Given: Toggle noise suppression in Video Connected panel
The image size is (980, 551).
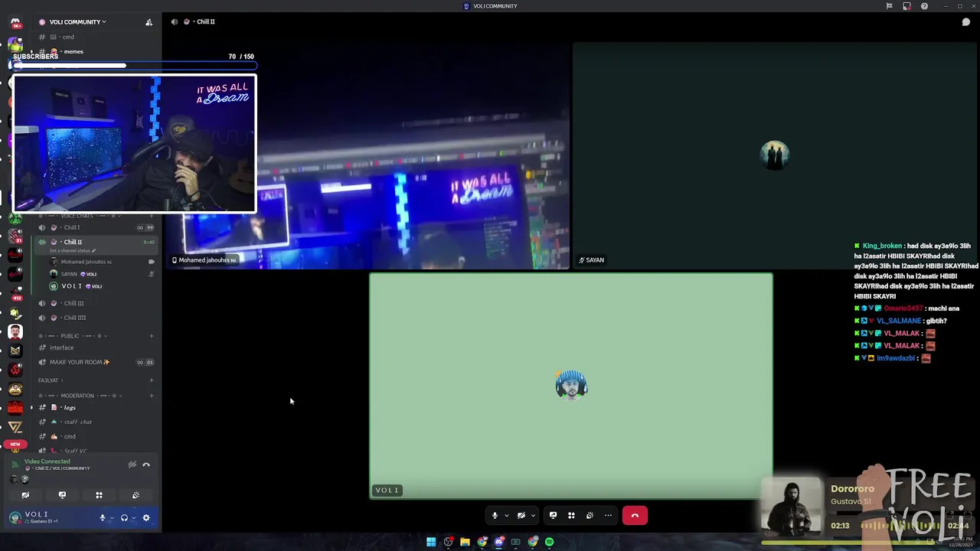Looking at the screenshot, I should click(x=132, y=465).
